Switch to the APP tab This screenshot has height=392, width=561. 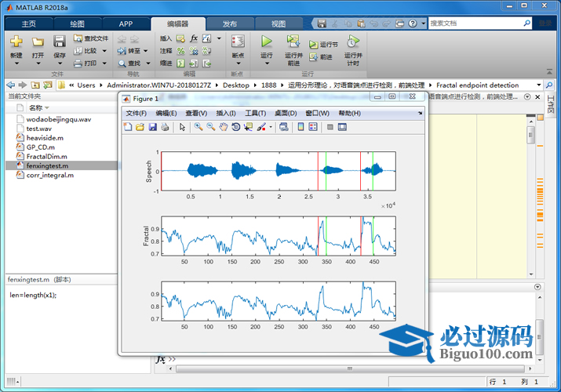coord(126,24)
